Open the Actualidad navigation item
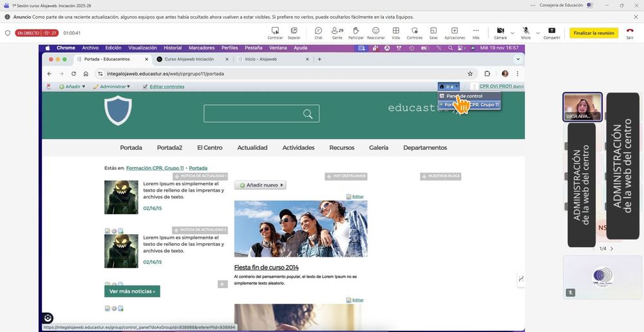 (x=252, y=148)
